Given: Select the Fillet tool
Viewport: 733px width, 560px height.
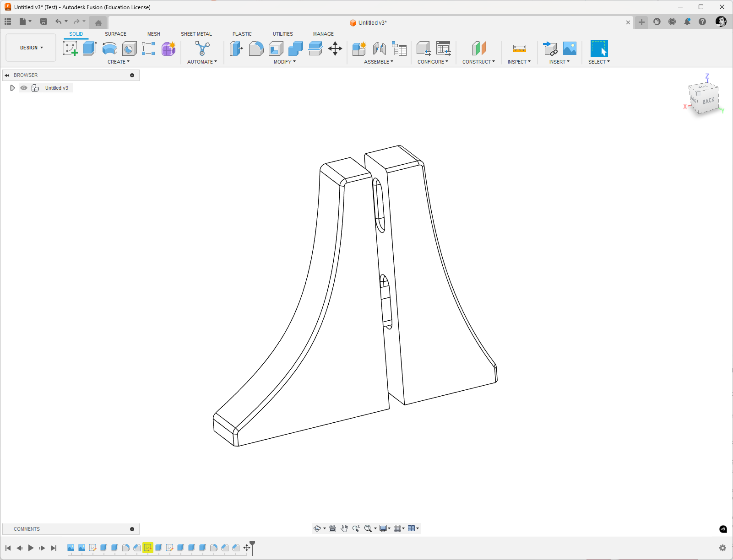Looking at the screenshot, I should (x=256, y=48).
